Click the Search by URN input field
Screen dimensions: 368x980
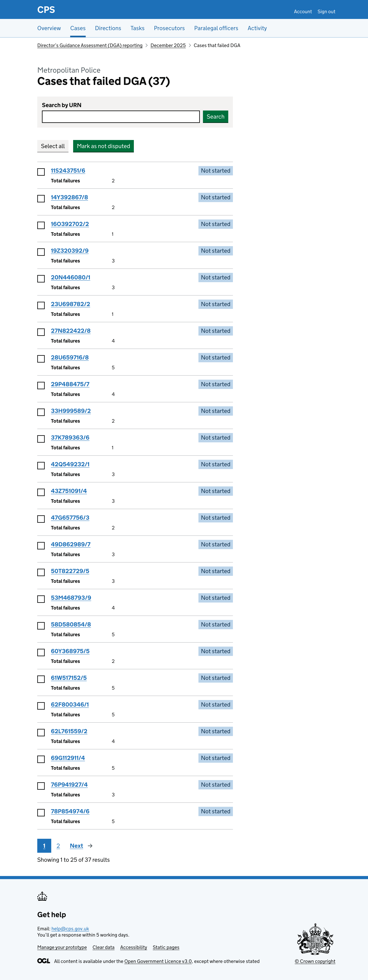[x=120, y=117]
